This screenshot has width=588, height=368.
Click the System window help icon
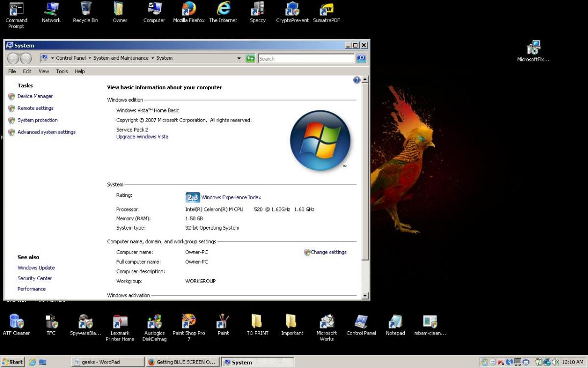[357, 80]
